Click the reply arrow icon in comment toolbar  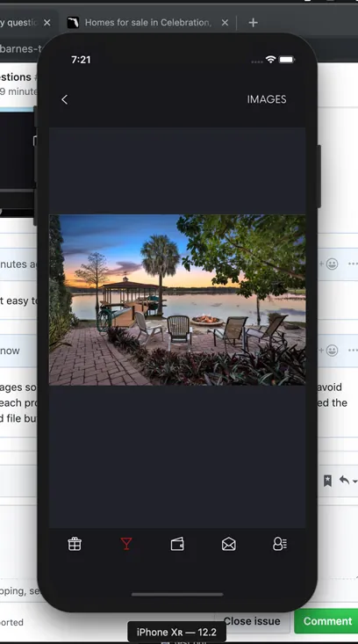tap(347, 480)
